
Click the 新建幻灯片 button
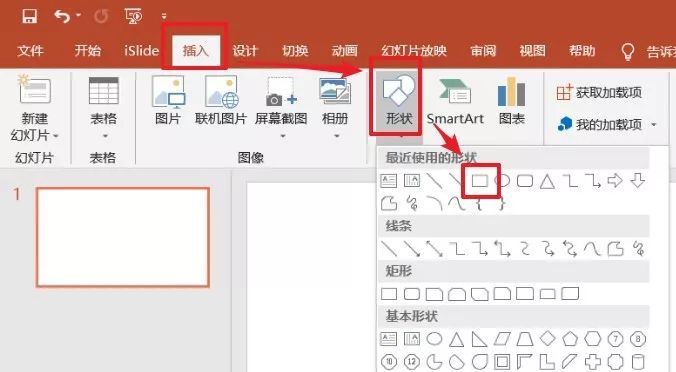pyautogui.click(x=34, y=108)
